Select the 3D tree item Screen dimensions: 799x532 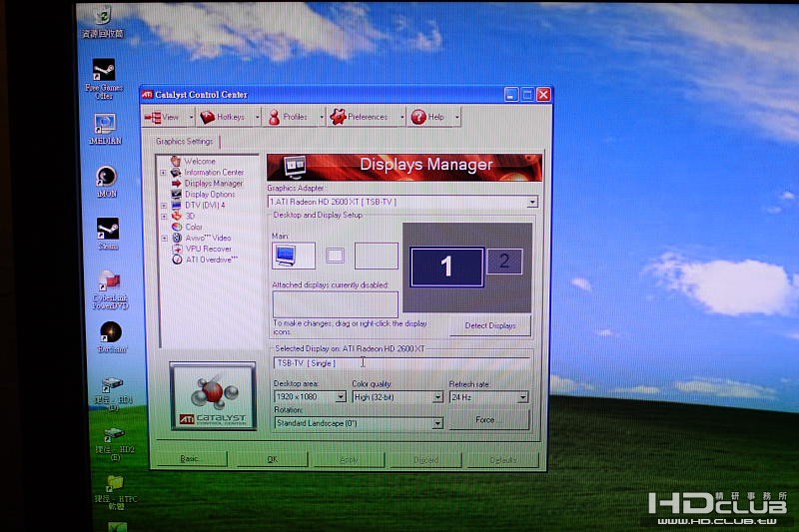point(190,216)
